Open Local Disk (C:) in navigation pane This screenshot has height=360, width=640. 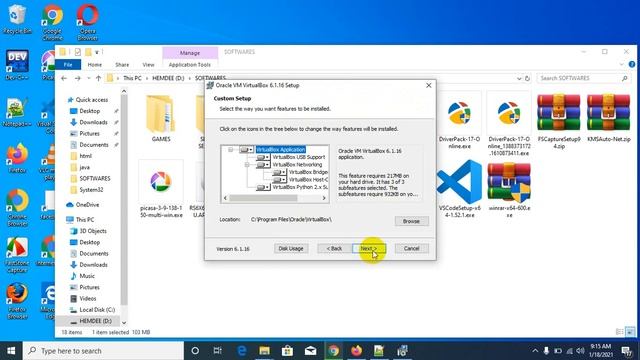[97, 310]
